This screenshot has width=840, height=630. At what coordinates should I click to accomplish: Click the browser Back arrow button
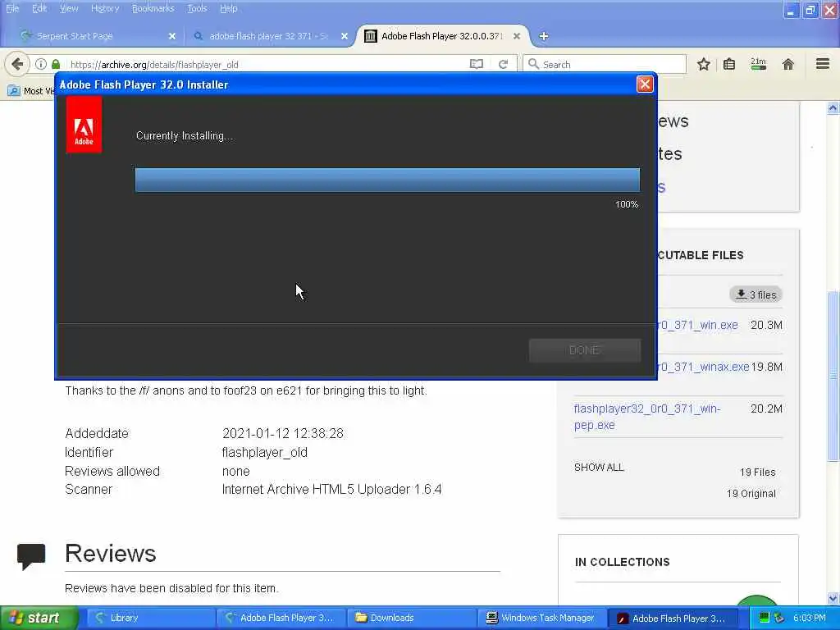17,64
